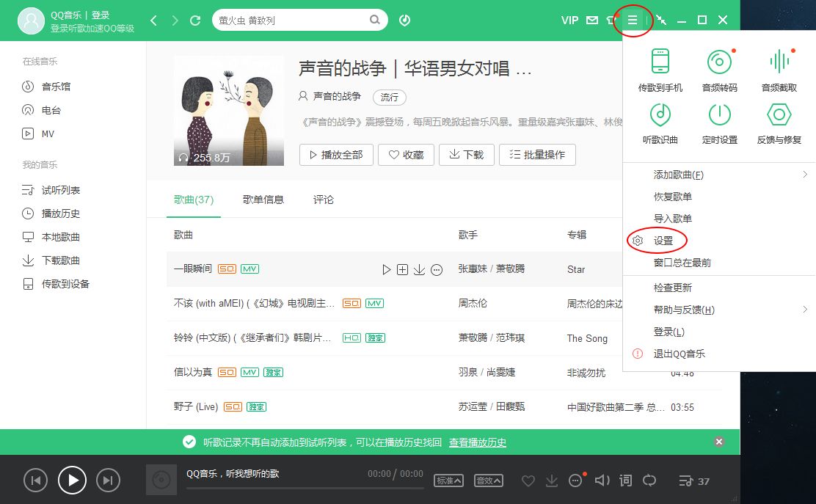Click the search input field
This screenshot has width=816, height=504.
pos(291,21)
